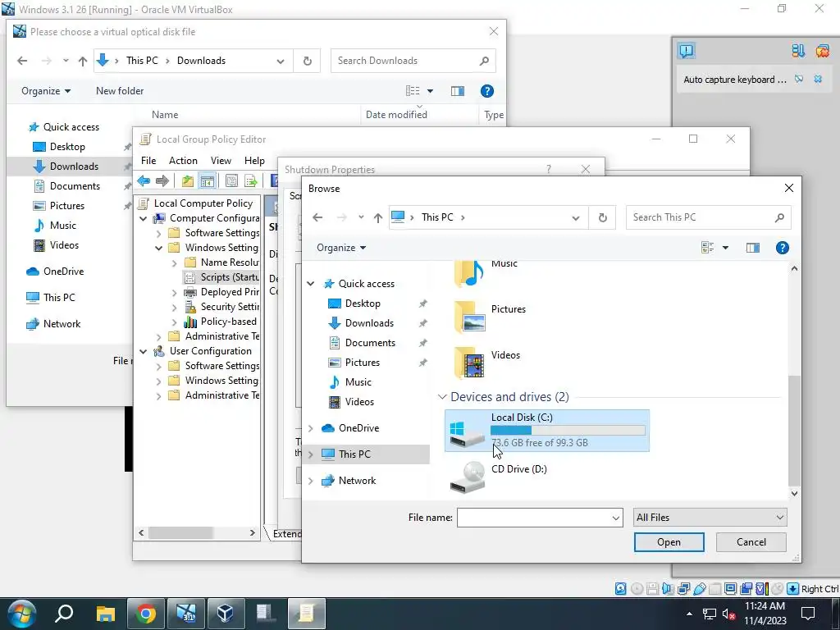Click the display settings icon in VirtualBox status bar
Screen dimensions: 840x630
point(730,589)
